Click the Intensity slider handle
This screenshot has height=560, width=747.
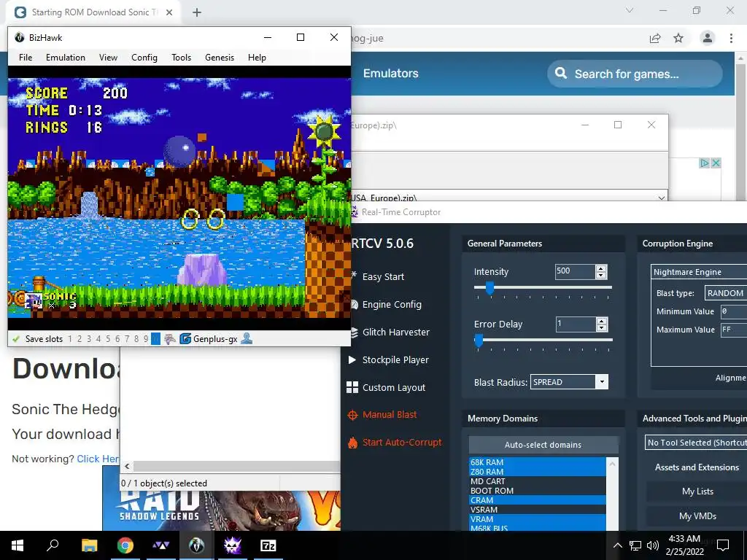(x=489, y=287)
